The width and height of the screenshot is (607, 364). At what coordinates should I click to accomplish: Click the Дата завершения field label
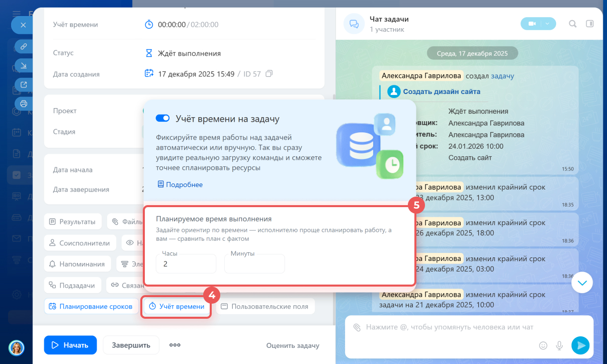click(81, 190)
